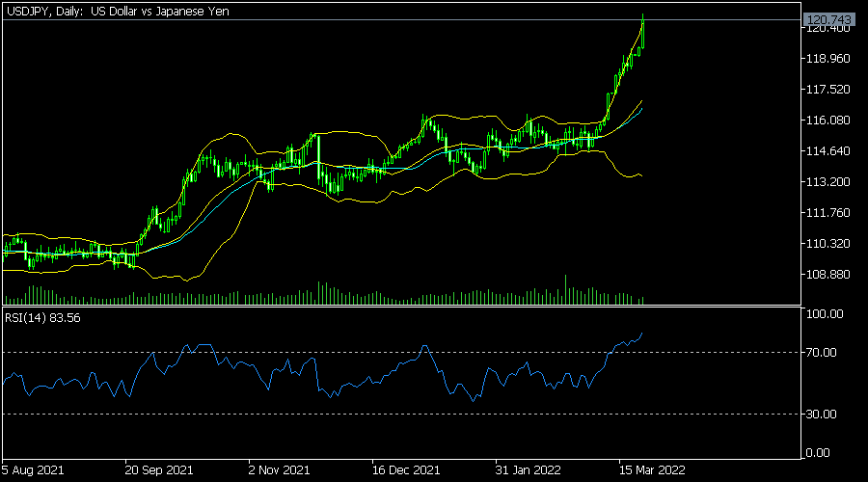The width and height of the screenshot is (868, 482).
Task: Click the RSI 100.00 scale label
Action: pyautogui.click(x=825, y=314)
